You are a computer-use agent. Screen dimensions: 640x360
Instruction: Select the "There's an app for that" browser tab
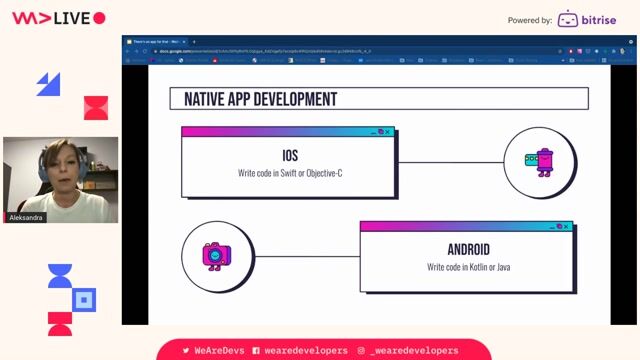point(156,42)
